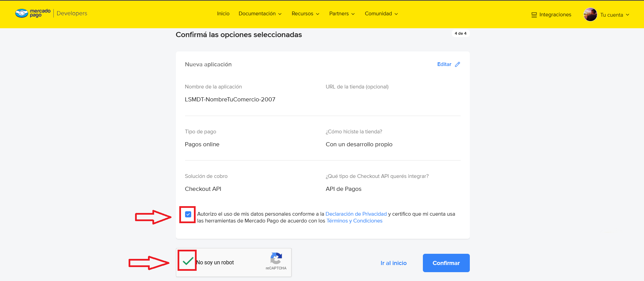The image size is (644, 281).
Task: Click the 'Solución de cobro' label
Action: coord(206,176)
